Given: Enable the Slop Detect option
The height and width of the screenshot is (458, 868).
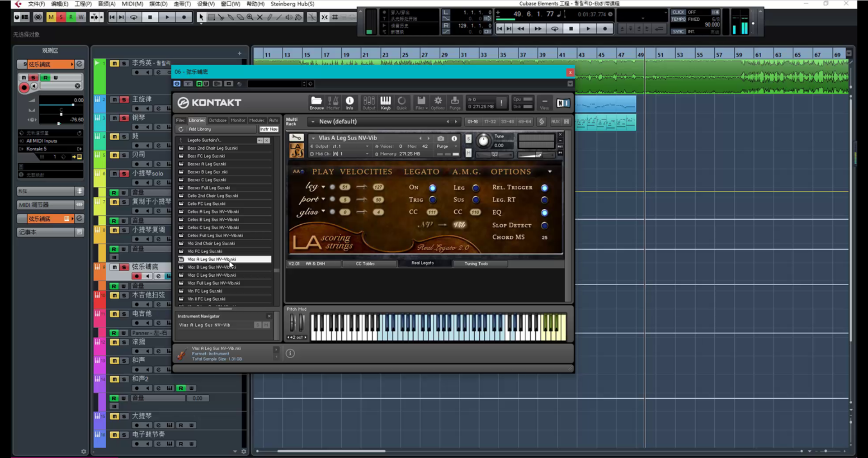Looking at the screenshot, I should tap(544, 225).
